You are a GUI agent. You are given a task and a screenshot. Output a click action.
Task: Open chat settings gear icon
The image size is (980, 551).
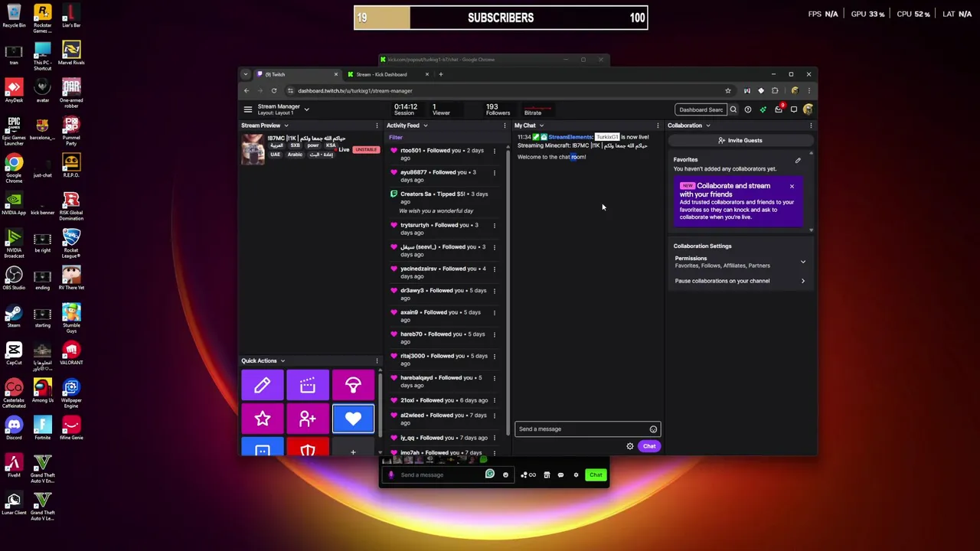[630, 446]
